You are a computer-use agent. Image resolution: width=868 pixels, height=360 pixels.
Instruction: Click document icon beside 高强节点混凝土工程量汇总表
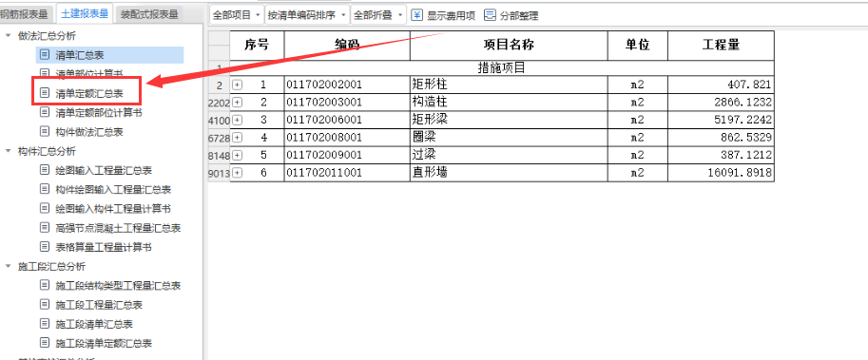coord(45,227)
